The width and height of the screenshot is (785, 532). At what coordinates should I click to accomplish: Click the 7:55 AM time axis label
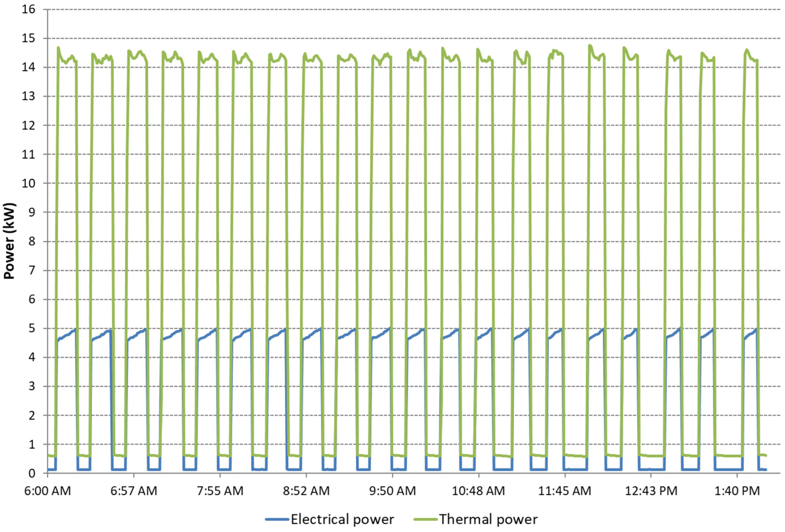tap(220, 491)
